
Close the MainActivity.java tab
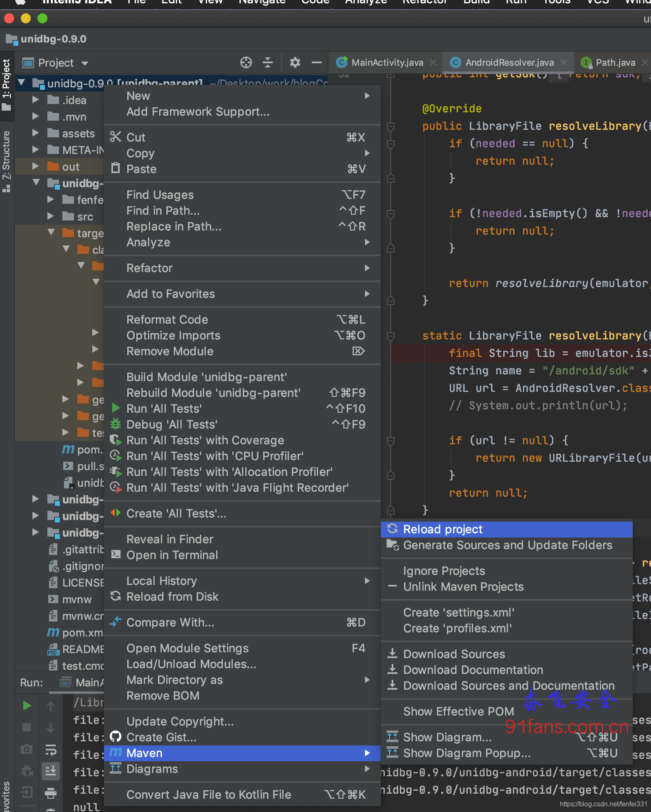click(x=433, y=62)
